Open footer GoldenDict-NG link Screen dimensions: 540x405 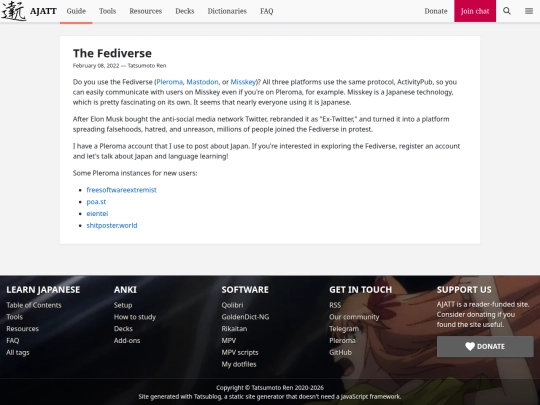pyautogui.click(x=245, y=317)
